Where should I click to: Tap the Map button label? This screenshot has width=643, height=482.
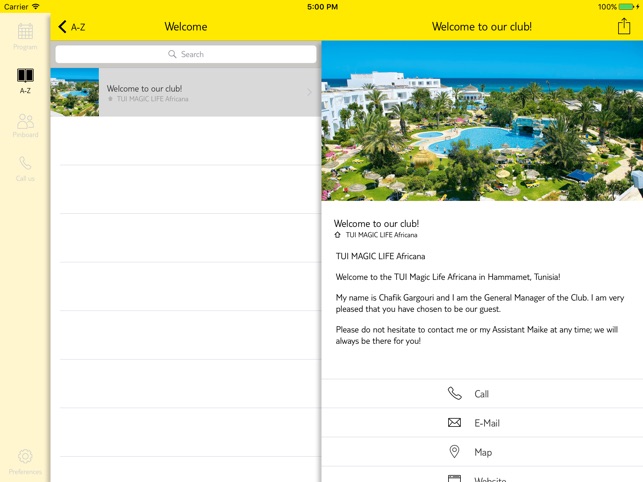483,452
